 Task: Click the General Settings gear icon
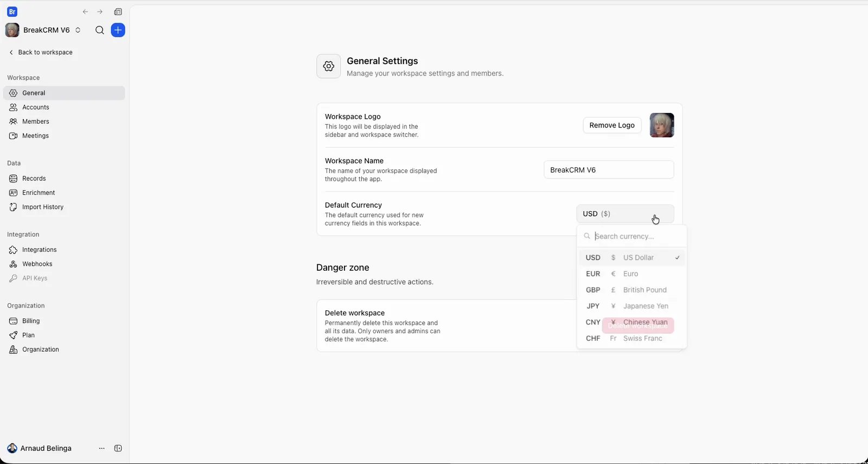pyautogui.click(x=329, y=66)
